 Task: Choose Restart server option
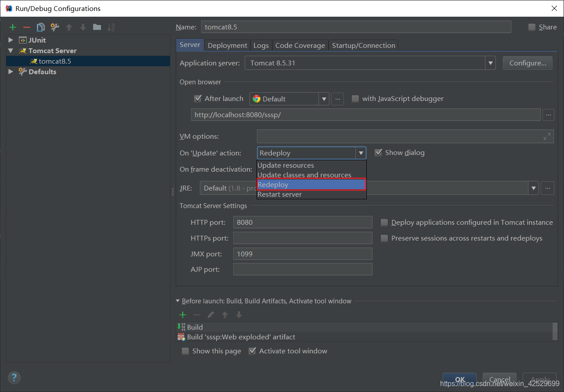point(311,194)
